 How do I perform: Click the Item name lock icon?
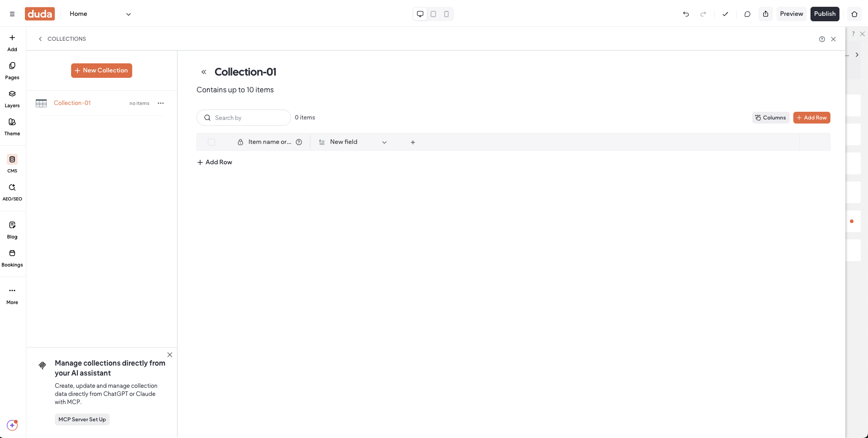(x=240, y=142)
